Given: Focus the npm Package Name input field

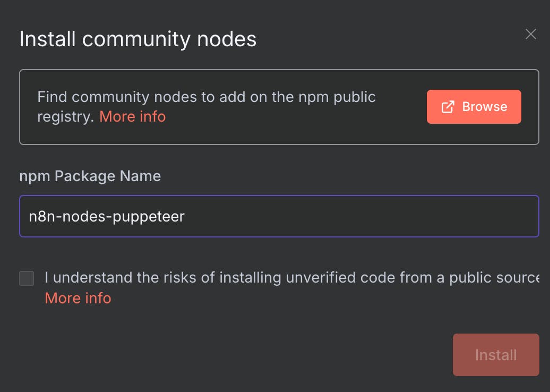Looking at the screenshot, I should (279, 216).
